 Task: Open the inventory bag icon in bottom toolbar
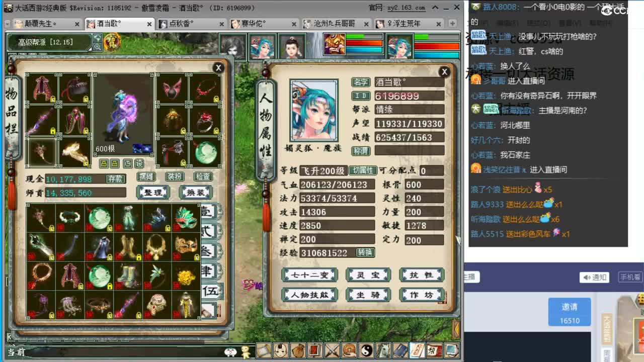tap(298, 350)
